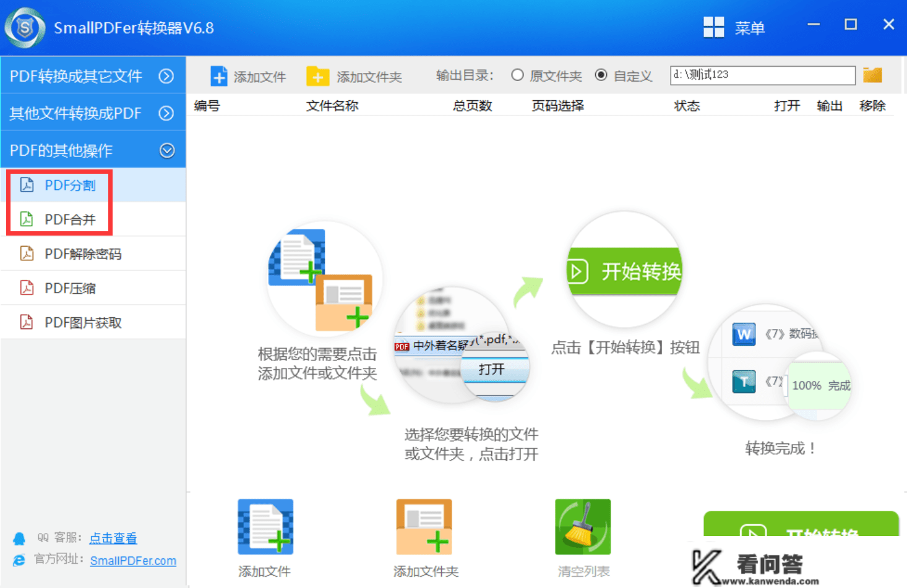This screenshot has height=588, width=907.
Task: Select PDF解除密码 in sidebar
Action: click(x=93, y=254)
